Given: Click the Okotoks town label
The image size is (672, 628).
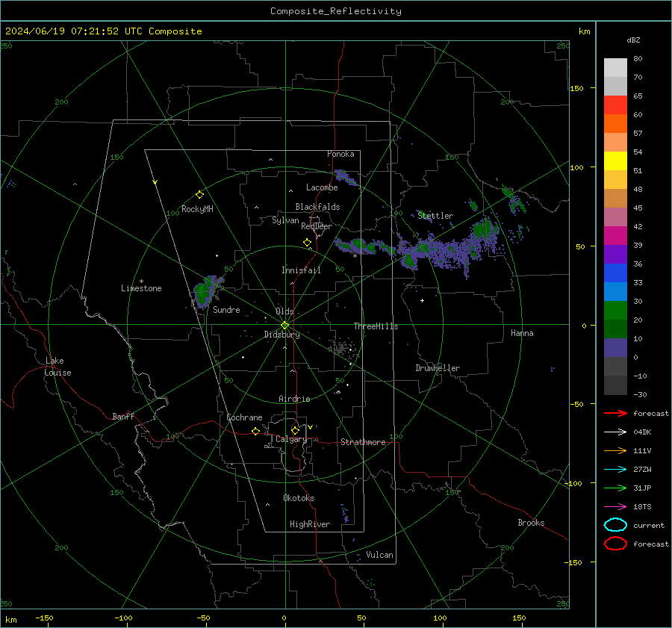Looking at the screenshot, I should [299, 498].
